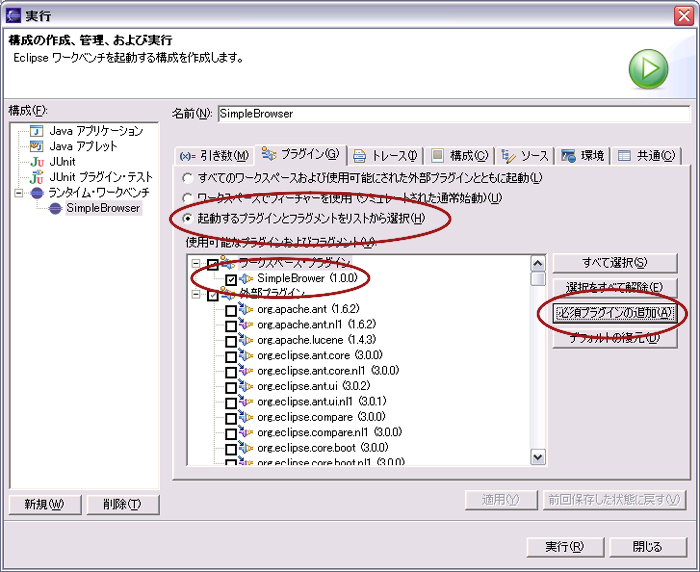This screenshot has height=572, width=700.
Task: Select the org.apache.ant.nl1 (1.6.2) row
Action: [x=317, y=324]
